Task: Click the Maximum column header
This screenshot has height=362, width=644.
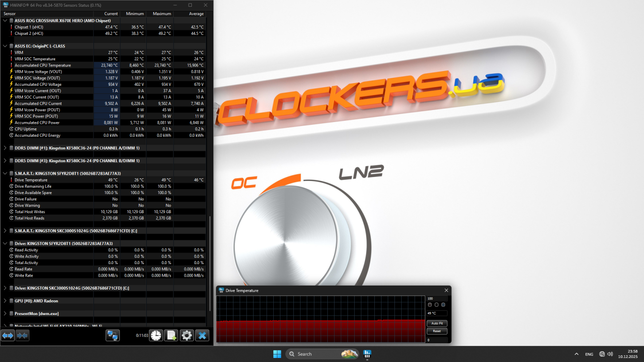Action: tap(160, 14)
